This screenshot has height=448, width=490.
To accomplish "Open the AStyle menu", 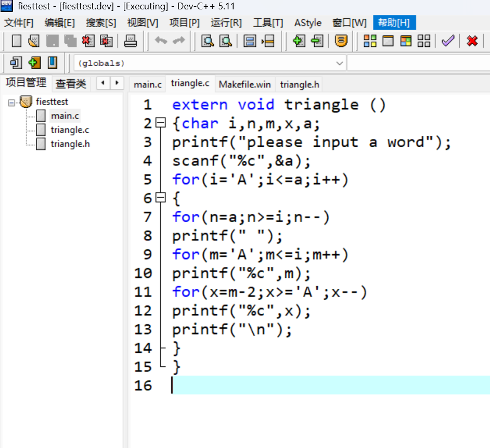I will [x=308, y=23].
